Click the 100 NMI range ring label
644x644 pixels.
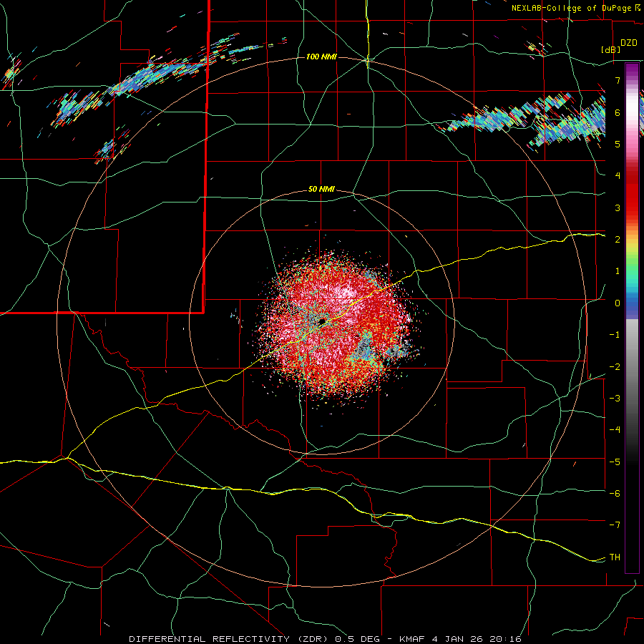pyautogui.click(x=321, y=57)
